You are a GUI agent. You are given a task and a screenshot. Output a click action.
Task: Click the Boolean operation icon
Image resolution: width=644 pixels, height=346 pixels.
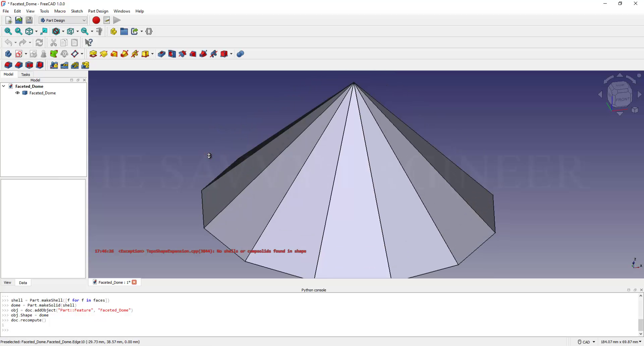(240, 54)
